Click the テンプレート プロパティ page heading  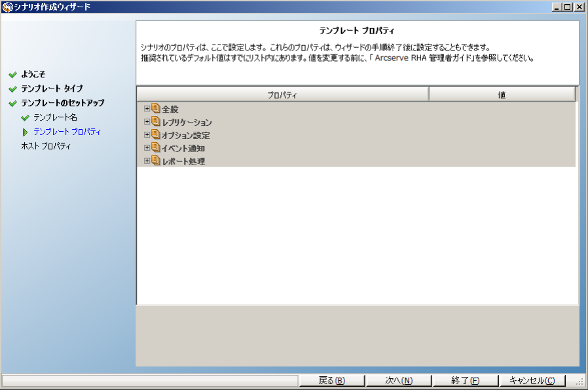[357, 30]
